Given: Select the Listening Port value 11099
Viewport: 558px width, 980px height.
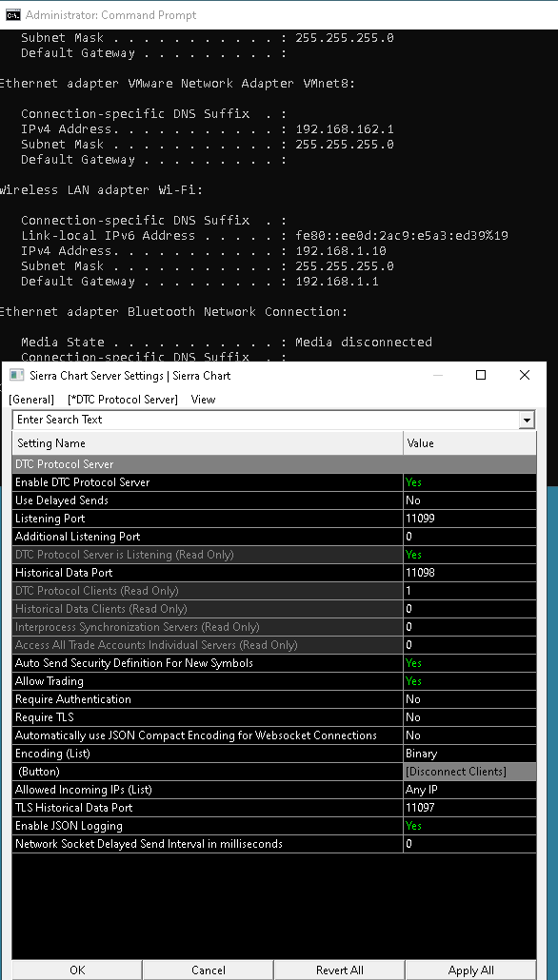Looking at the screenshot, I should pyautogui.click(x=469, y=519).
